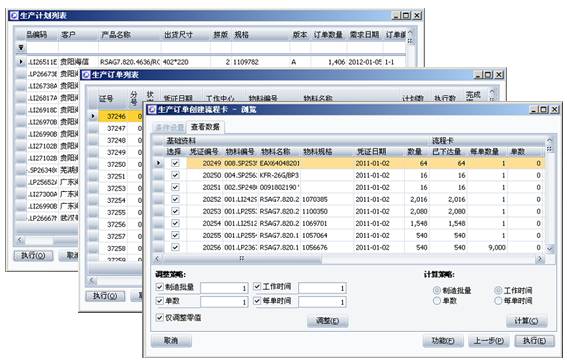
Task: Click the preview grid vertical scrollbar
Action: tap(550, 194)
